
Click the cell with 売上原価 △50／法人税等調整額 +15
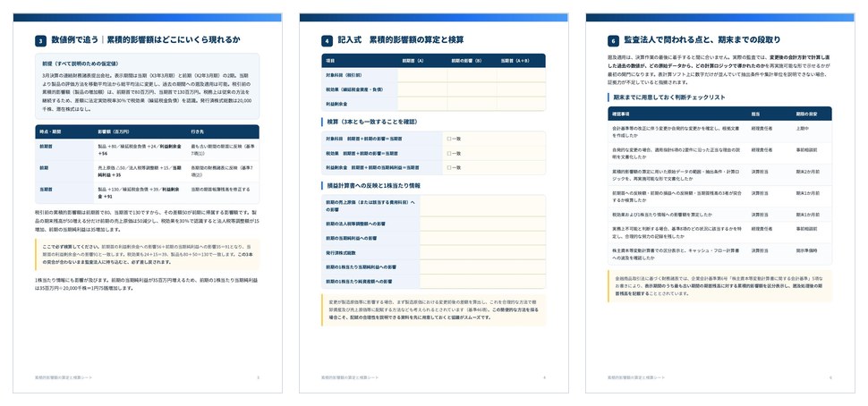[140, 171]
